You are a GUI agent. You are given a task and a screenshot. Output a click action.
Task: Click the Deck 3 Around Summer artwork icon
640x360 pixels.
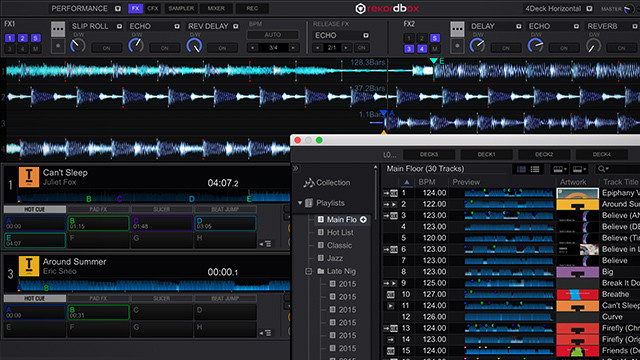29,266
